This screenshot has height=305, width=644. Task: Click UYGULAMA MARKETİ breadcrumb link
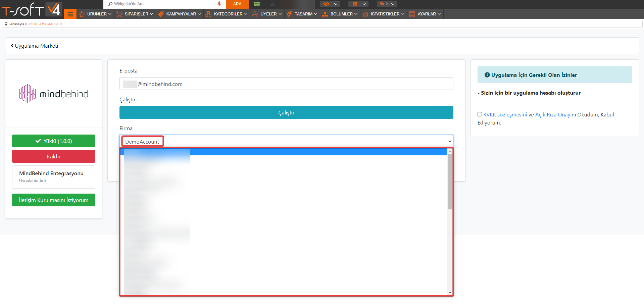tap(45, 24)
